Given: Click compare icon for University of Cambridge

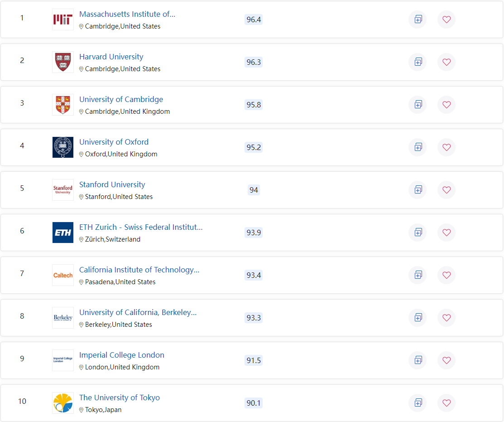Looking at the screenshot, I should pos(418,105).
